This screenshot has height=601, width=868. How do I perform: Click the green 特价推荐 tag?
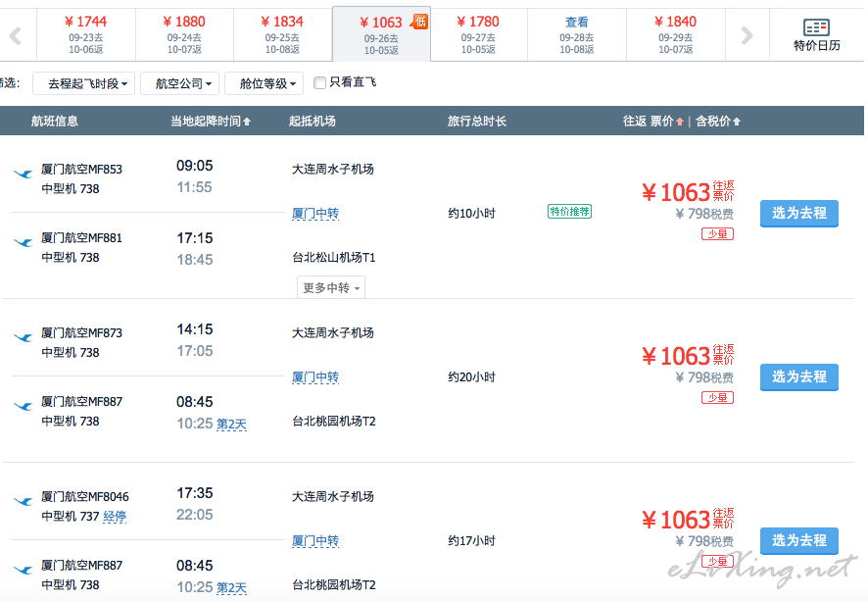click(x=569, y=212)
